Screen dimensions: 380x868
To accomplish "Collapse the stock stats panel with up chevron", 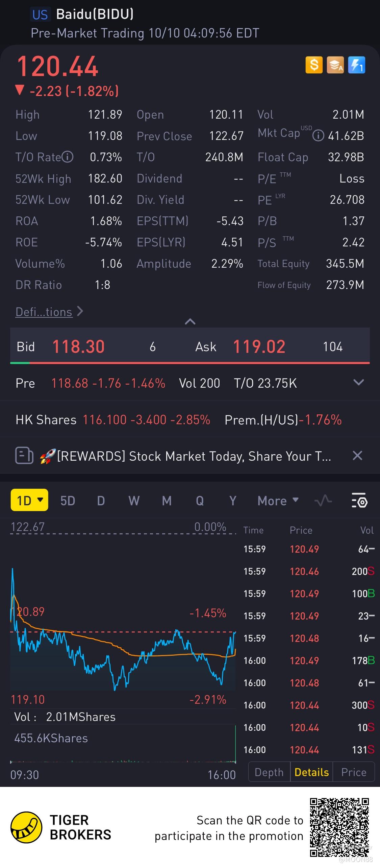I will [190, 321].
